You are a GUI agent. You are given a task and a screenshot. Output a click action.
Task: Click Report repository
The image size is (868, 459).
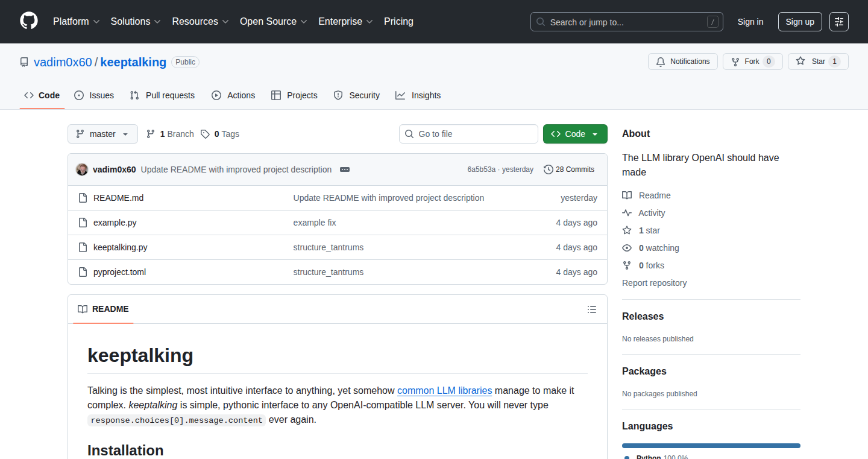654,283
